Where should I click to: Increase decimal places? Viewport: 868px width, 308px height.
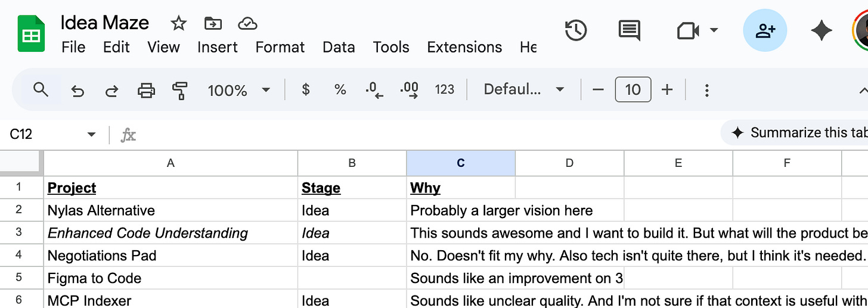coord(410,91)
